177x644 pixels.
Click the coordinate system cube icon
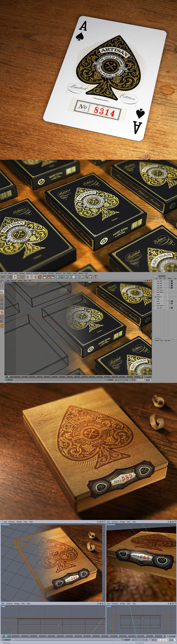point(40,277)
